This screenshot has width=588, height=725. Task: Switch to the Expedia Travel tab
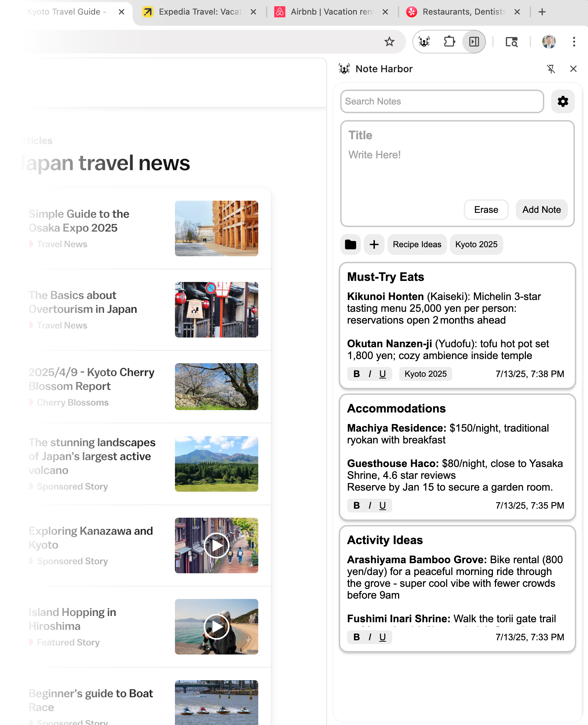(x=200, y=12)
